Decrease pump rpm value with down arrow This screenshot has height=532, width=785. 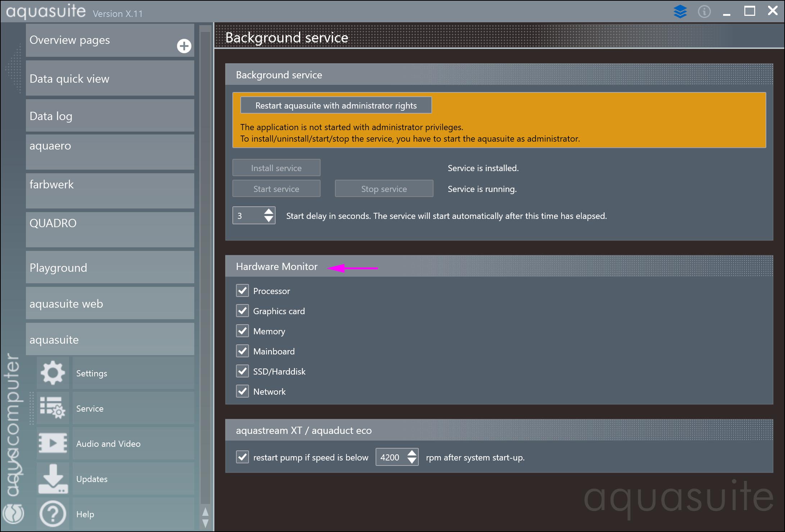tap(412, 461)
